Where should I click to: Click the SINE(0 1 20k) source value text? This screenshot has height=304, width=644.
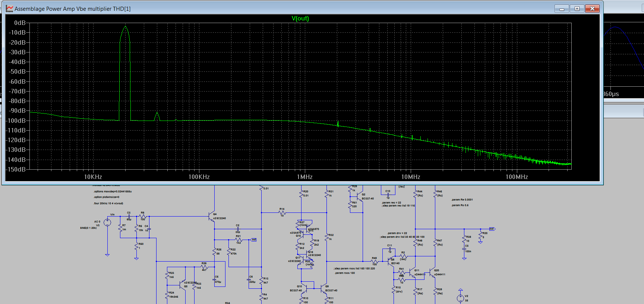[88, 228]
